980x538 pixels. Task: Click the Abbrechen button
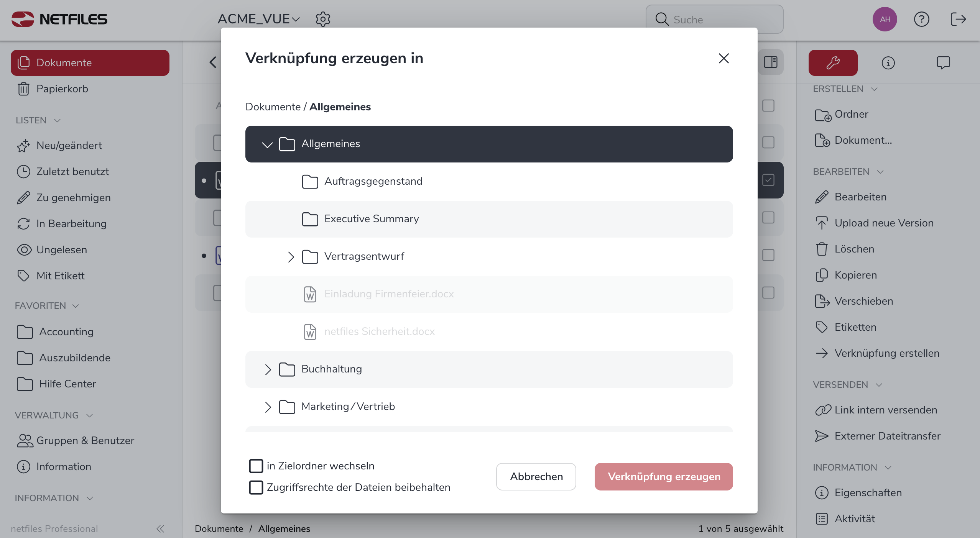(536, 477)
